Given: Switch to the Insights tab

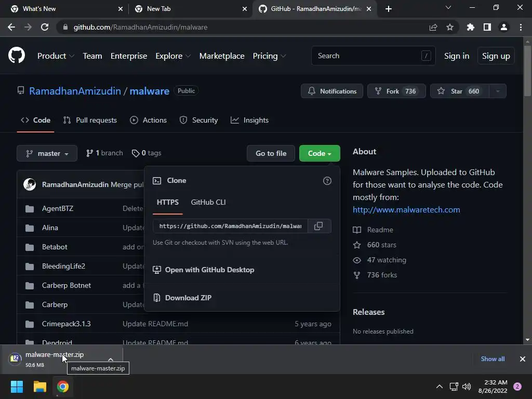Looking at the screenshot, I should tap(250, 120).
